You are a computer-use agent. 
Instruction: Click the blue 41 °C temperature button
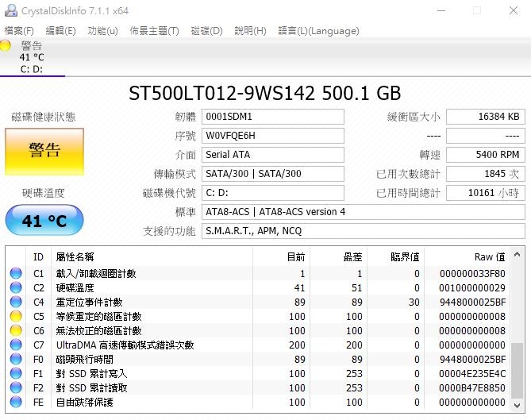[44, 221]
